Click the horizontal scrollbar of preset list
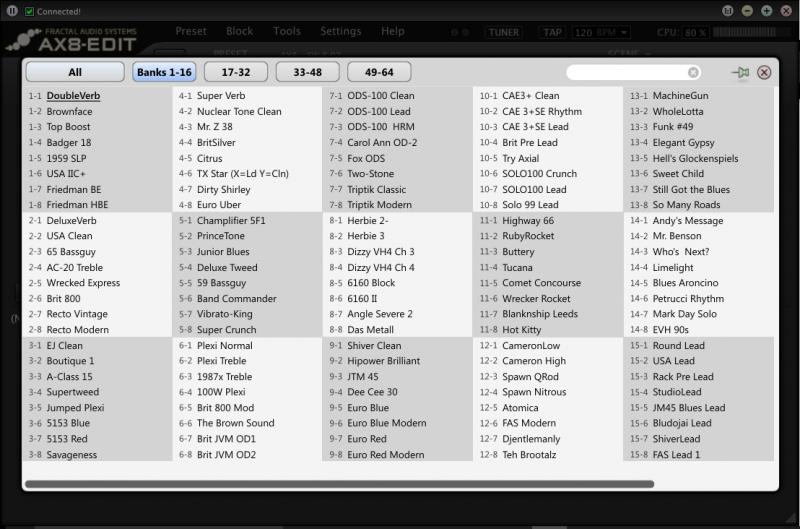The image size is (800, 529). pos(339,484)
